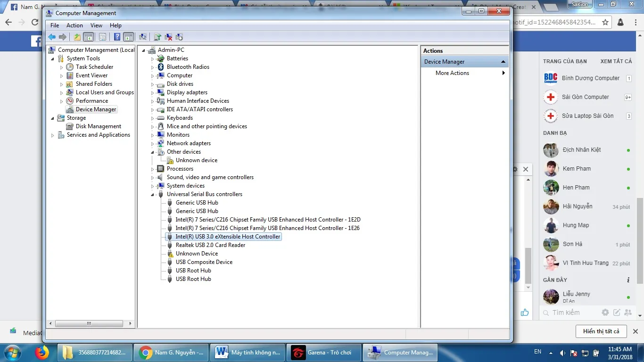This screenshot has width=644, height=362.
Task: Click the Properties toolbar icon
Action: (x=102, y=37)
